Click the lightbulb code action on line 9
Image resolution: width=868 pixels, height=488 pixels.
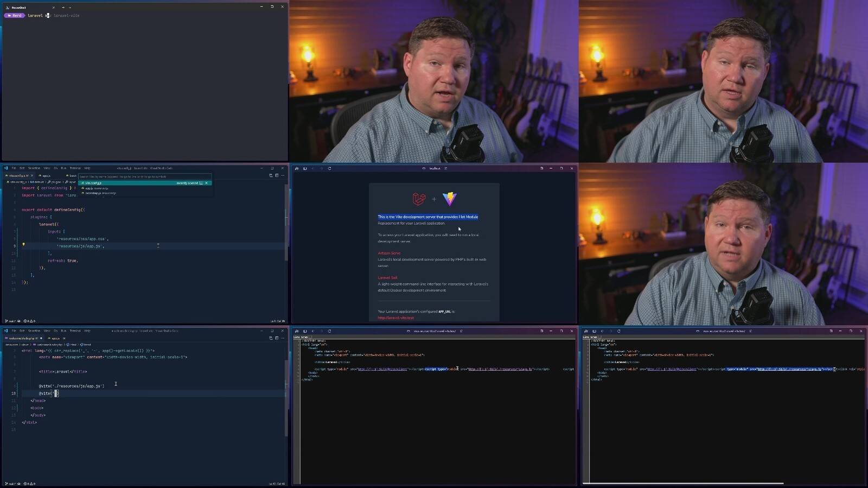(23, 245)
